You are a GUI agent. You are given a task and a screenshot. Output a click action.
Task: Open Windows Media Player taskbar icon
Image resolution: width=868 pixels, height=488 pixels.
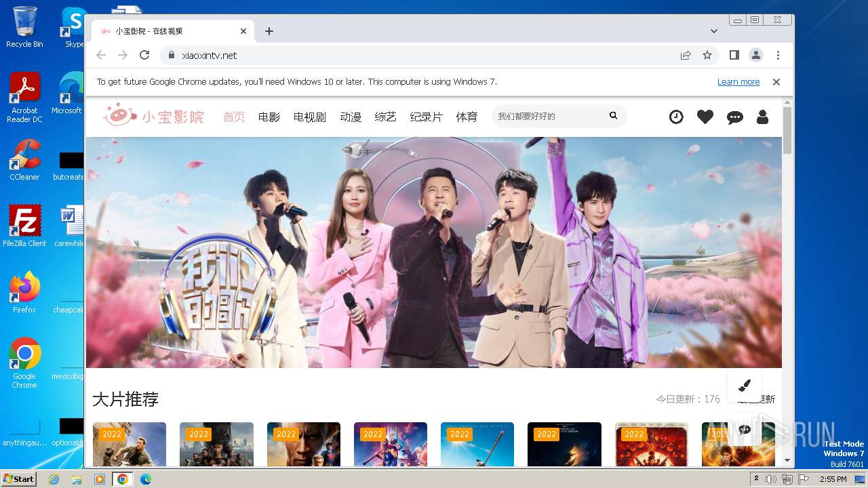tap(100, 479)
